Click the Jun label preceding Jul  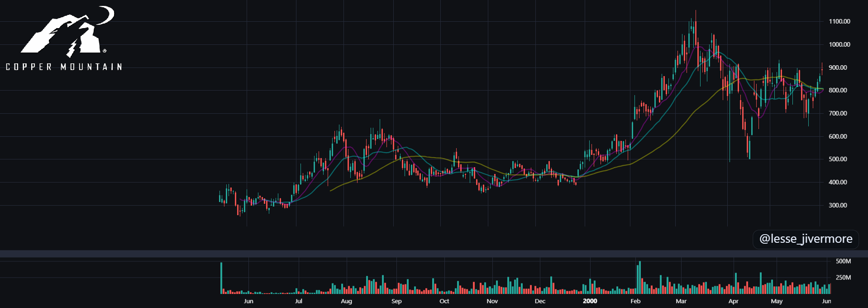[x=248, y=301]
